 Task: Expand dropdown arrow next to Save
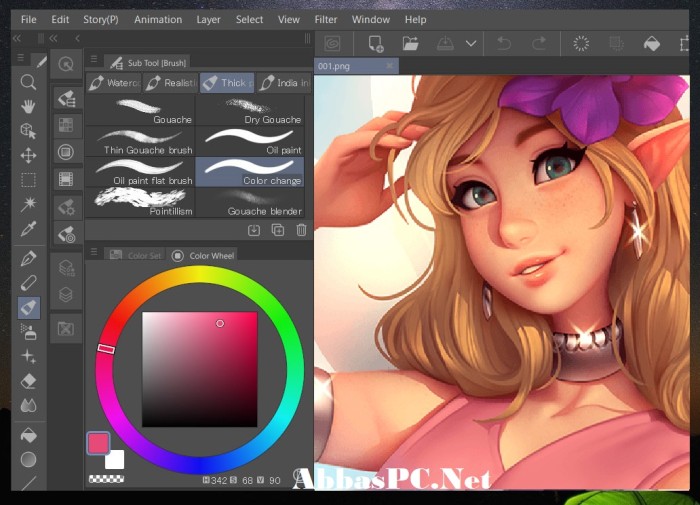coord(471,44)
